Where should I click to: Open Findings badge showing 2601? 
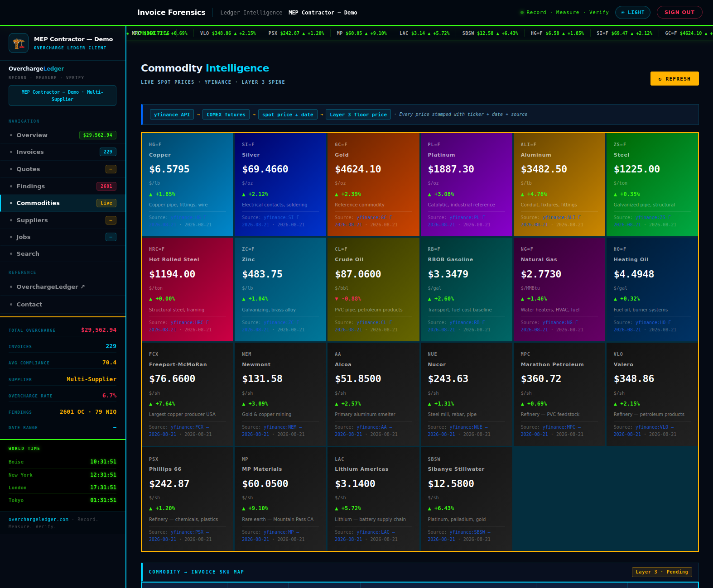[106, 186]
